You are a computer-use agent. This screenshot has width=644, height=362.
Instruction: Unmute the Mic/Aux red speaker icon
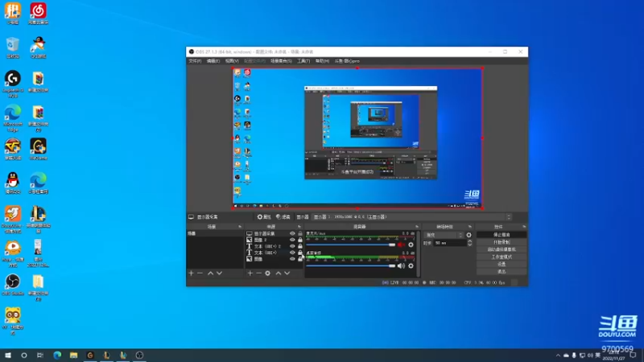401,245
